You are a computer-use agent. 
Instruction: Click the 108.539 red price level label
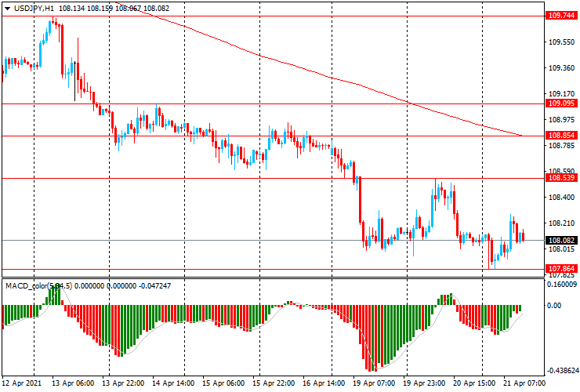[x=561, y=178]
